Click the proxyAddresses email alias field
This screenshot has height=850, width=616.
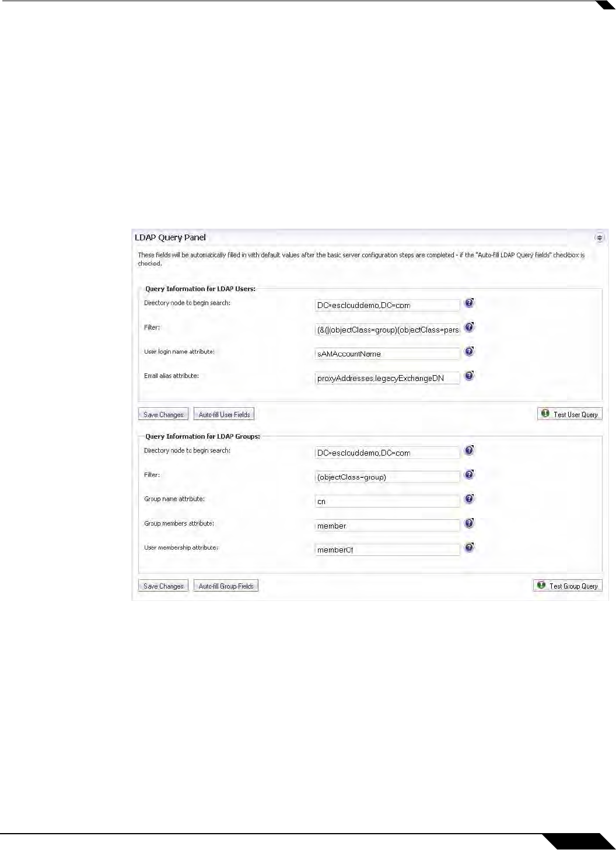click(x=387, y=379)
